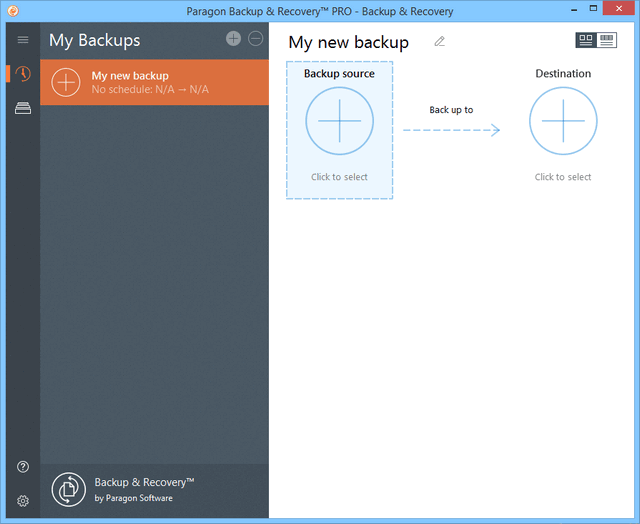The height and width of the screenshot is (524, 640).
Task: Click 'Click to select' under Destination
Action: pyautogui.click(x=563, y=177)
